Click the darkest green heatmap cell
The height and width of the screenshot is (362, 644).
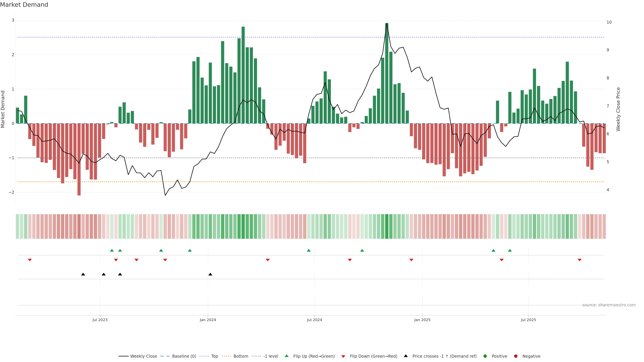click(387, 226)
